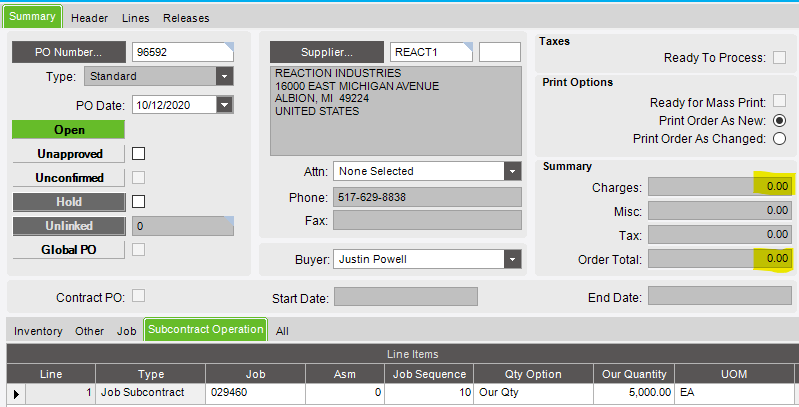Click the Unlinked field showing 0
799x407 pixels.
182,226
